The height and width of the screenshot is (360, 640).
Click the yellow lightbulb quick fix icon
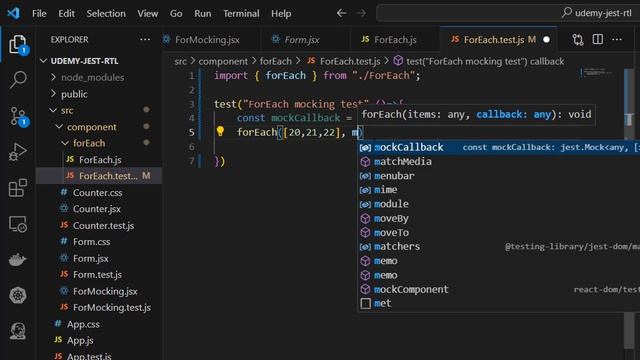220,131
